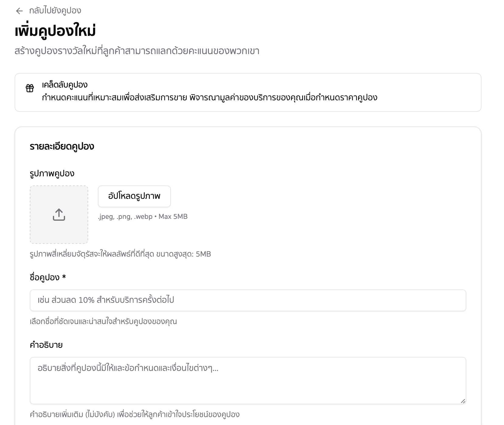Click the เคล็ดลับคูปอง tip title

[x=65, y=85]
